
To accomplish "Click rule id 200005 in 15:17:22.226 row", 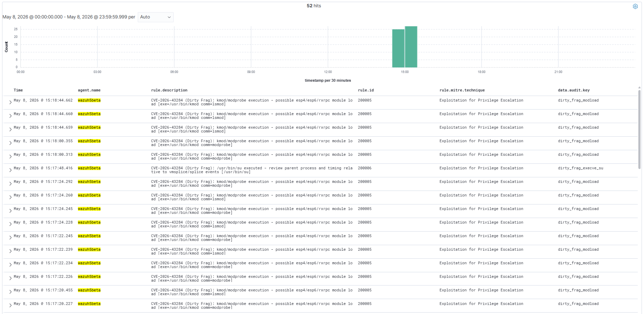I will [x=365, y=276].
